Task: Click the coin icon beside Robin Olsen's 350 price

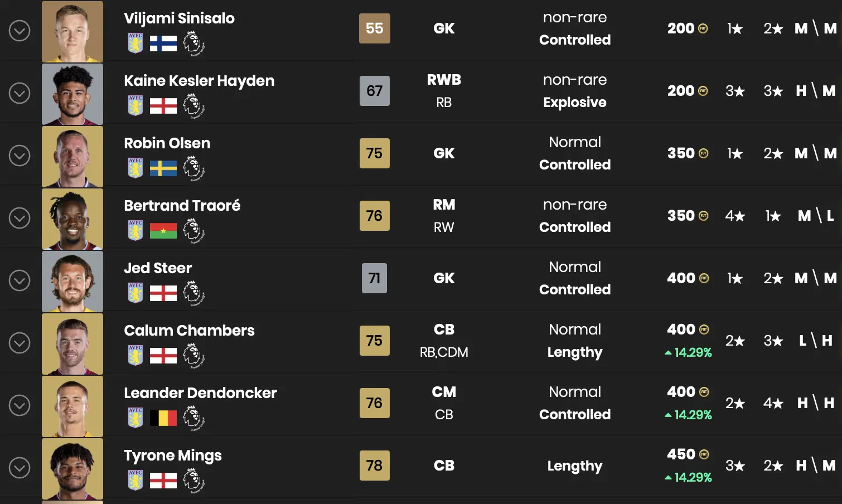Action: click(703, 153)
